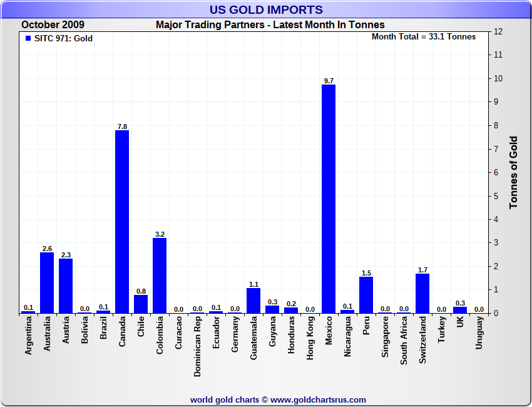This screenshot has height=407, width=532.
Task: Click the Guatemala bar
Action: pyautogui.click(x=253, y=301)
